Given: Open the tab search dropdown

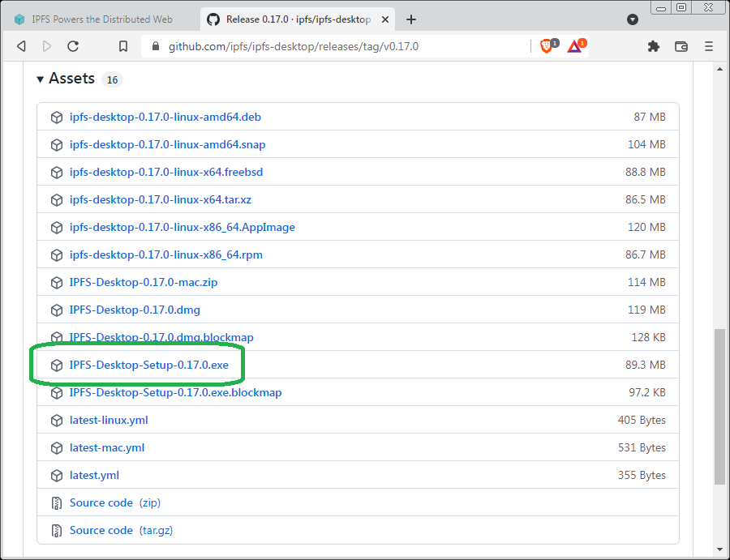Looking at the screenshot, I should [632, 19].
